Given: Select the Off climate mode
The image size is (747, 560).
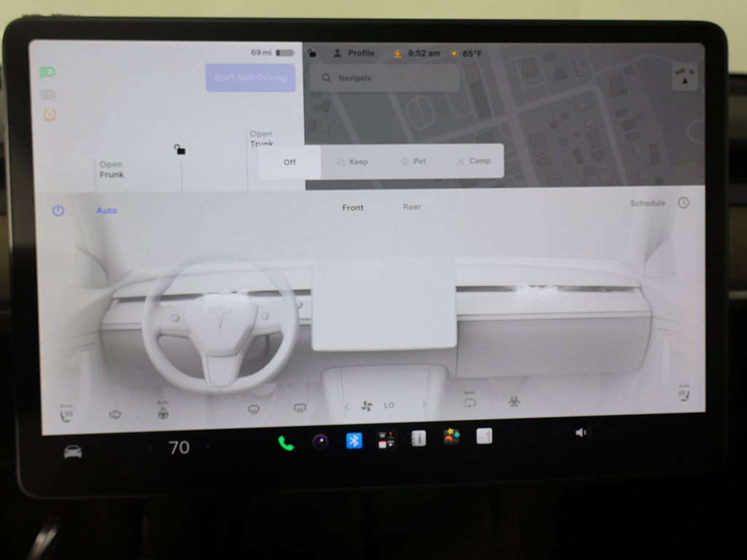Looking at the screenshot, I should (x=290, y=162).
